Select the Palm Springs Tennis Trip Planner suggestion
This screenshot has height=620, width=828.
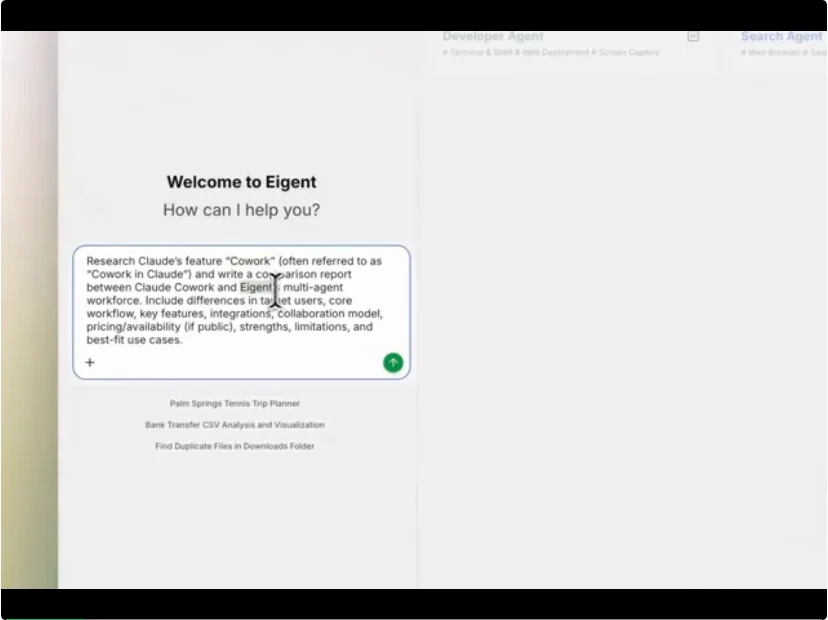pos(235,404)
